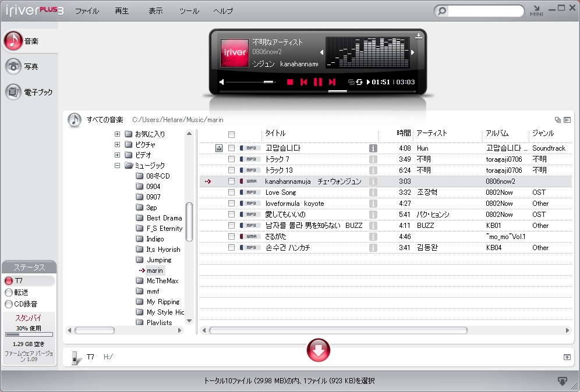
Task: Sort by the タイトル column header
Action: [275, 133]
